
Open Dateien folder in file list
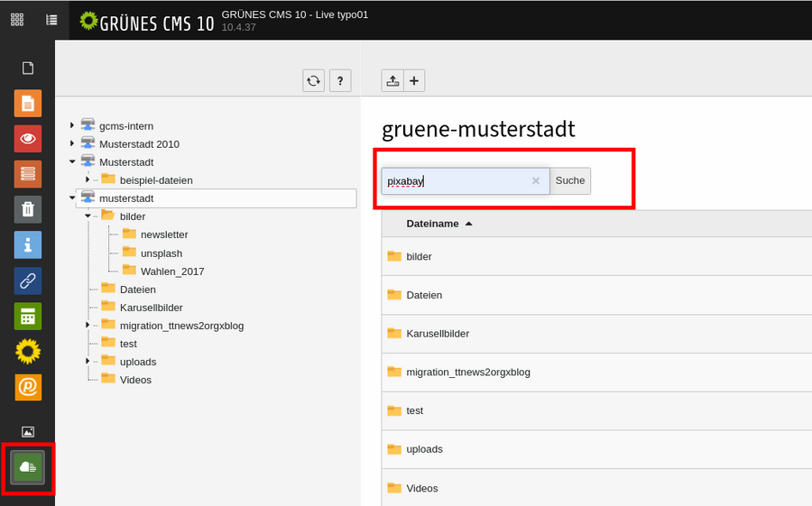pyautogui.click(x=424, y=295)
